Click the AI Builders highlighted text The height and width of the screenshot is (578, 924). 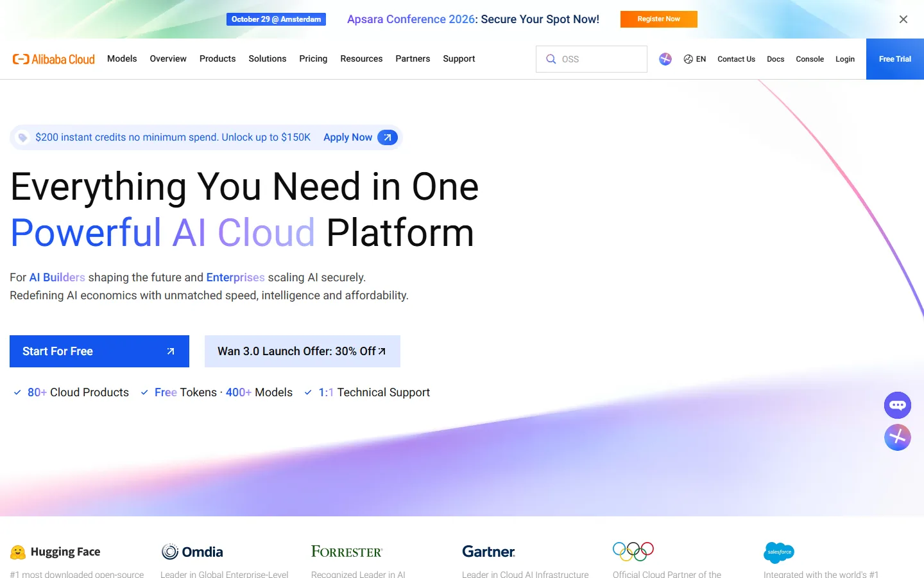(x=57, y=277)
